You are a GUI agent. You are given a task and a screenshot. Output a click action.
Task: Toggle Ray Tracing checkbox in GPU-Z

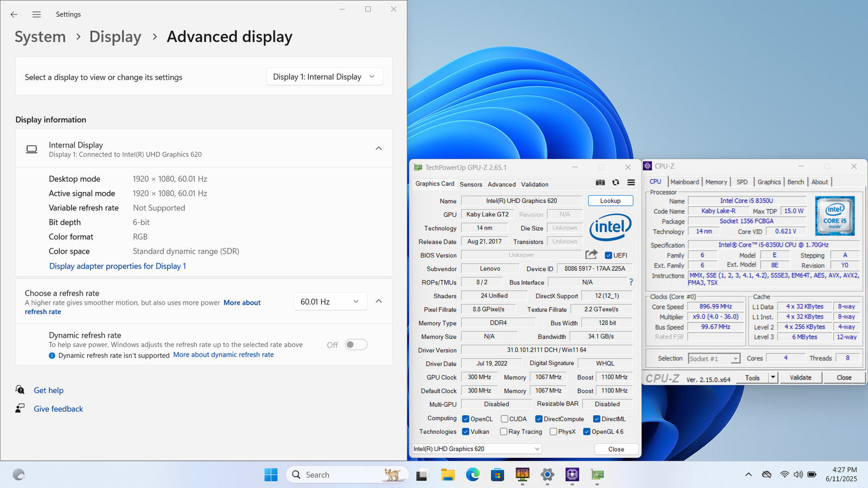[503, 432]
